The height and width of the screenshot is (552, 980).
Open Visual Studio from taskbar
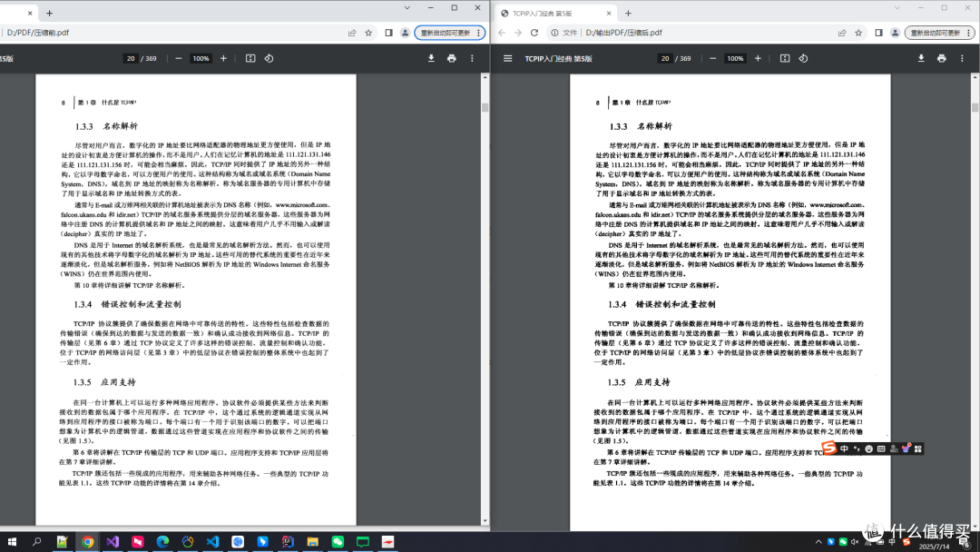(x=113, y=541)
